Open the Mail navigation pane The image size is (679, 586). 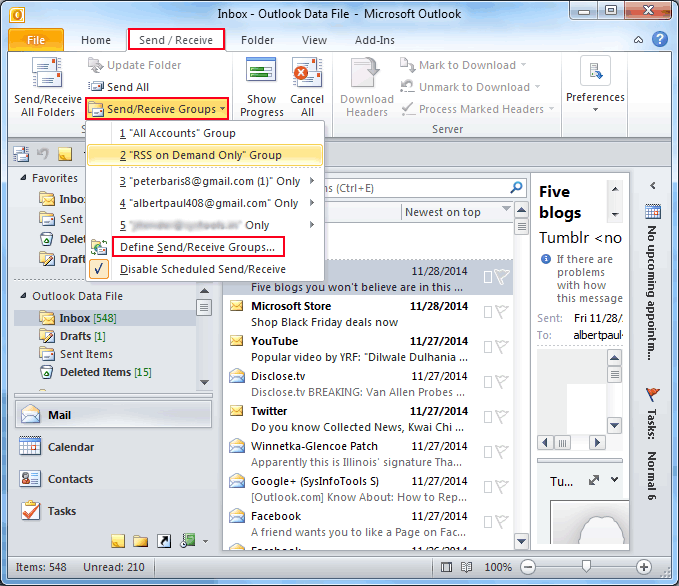coord(114,415)
